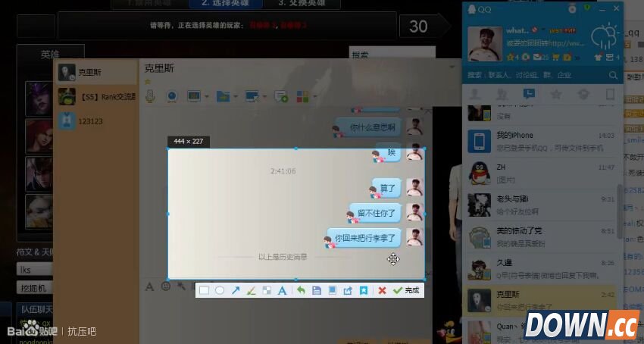Open remote demo screen icon in chat toolbar

coord(194,96)
